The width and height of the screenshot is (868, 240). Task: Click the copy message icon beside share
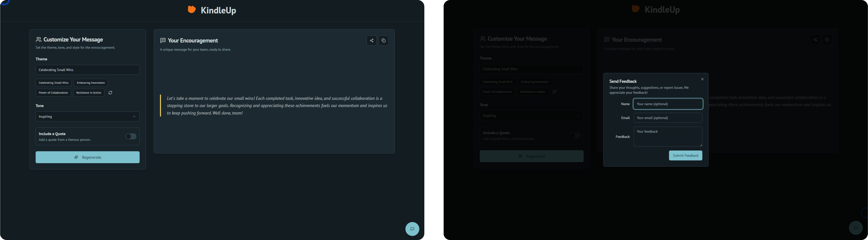(383, 41)
